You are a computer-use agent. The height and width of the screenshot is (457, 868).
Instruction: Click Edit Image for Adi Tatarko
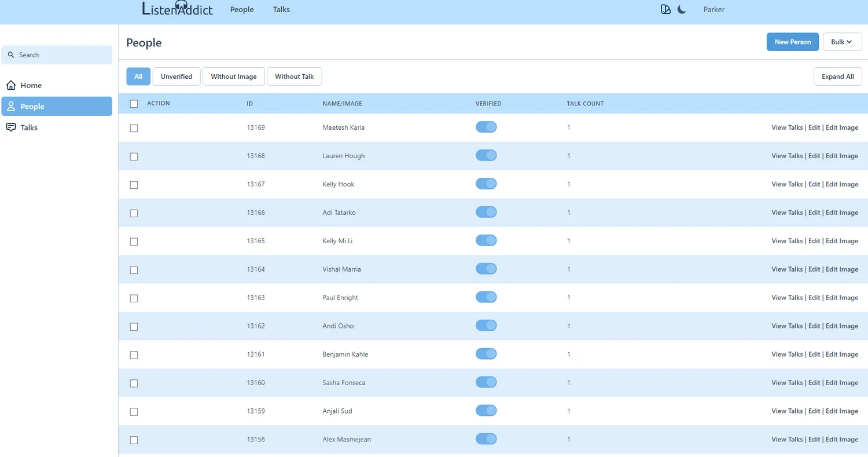tap(841, 213)
